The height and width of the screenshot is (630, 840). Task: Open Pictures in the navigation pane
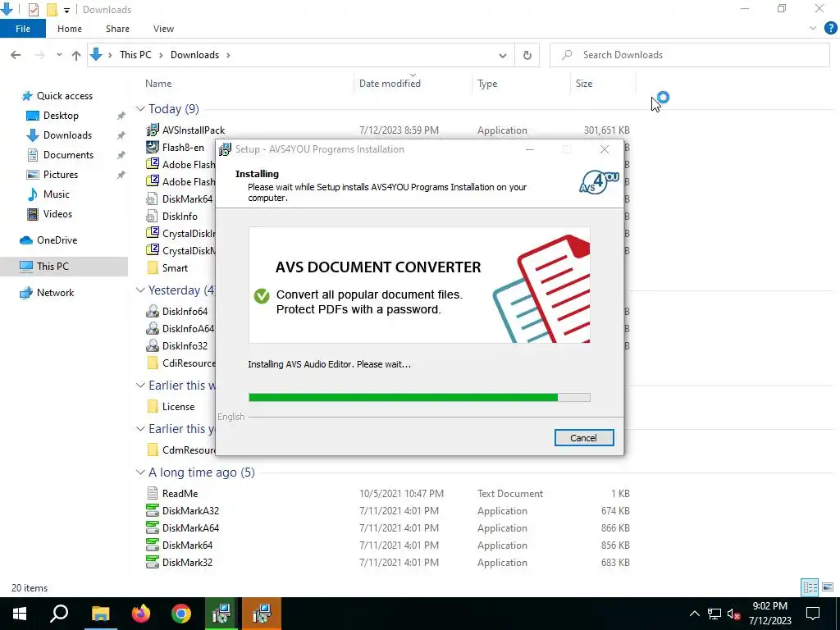tap(60, 175)
